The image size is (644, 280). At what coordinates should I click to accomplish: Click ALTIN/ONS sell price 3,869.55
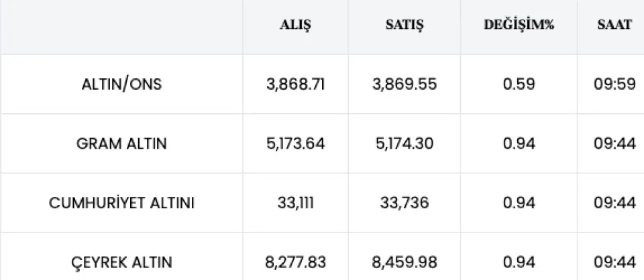pyautogui.click(x=405, y=84)
